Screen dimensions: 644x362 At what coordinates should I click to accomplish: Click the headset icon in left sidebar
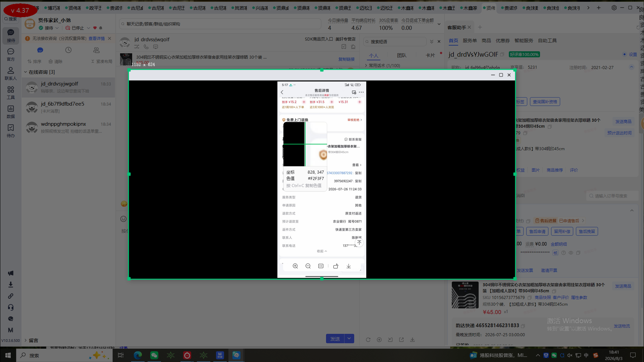tap(11, 307)
